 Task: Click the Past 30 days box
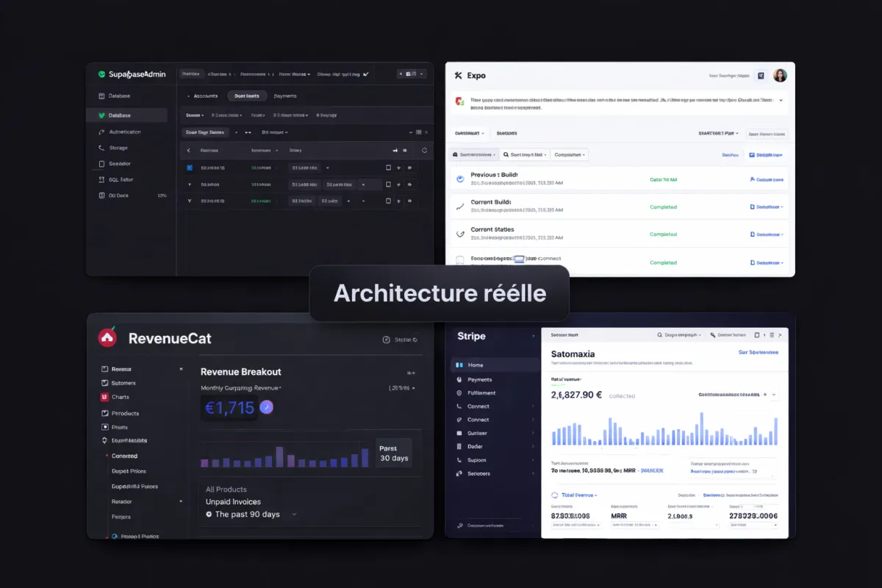click(x=394, y=453)
